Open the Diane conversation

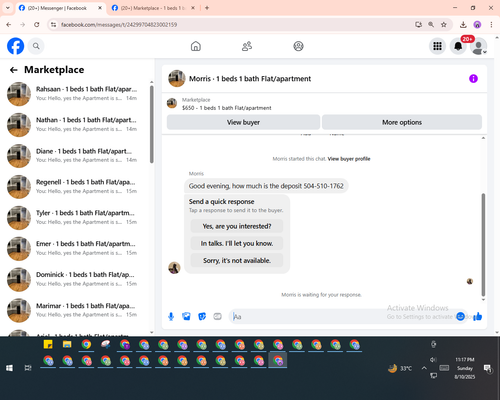(77, 156)
